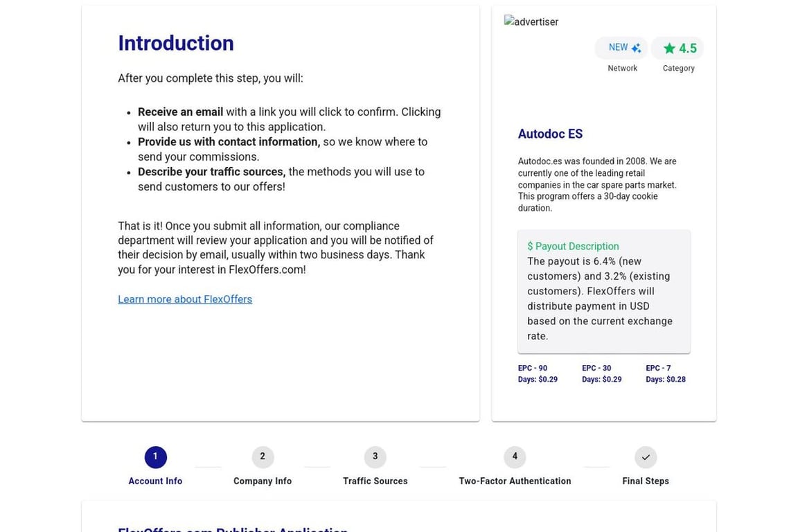The height and width of the screenshot is (532, 798).
Task: Click the 'After you complete this step' line
Action: tap(210, 78)
